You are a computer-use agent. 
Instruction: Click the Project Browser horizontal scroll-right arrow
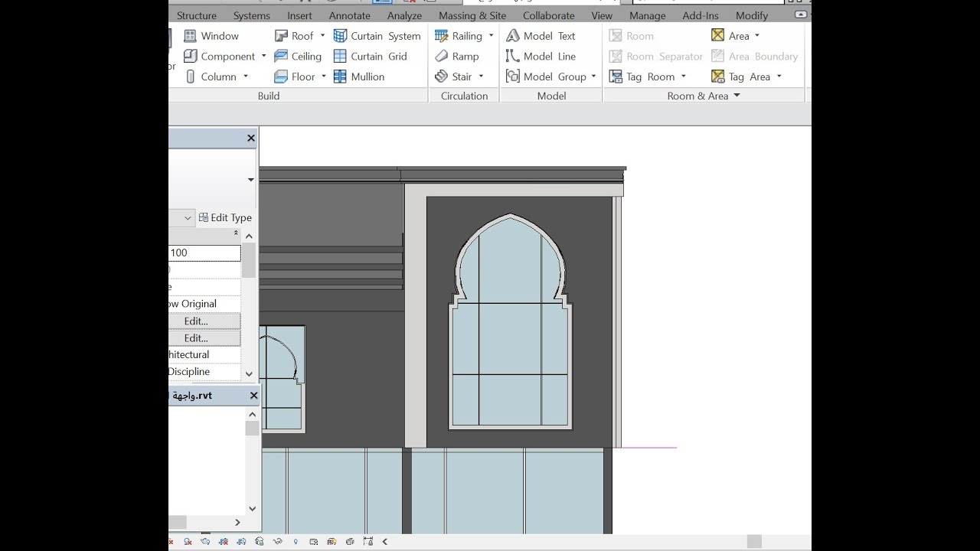coord(237,522)
